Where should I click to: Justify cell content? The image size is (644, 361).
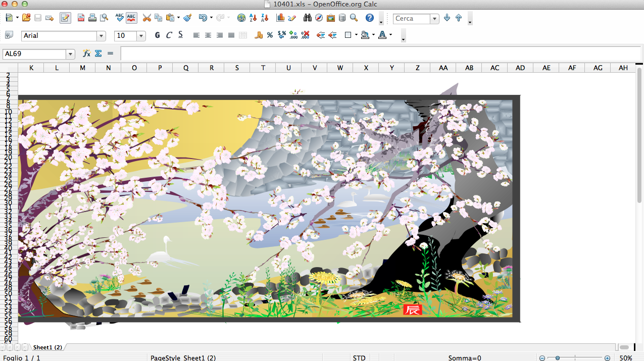click(x=231, y=35)
